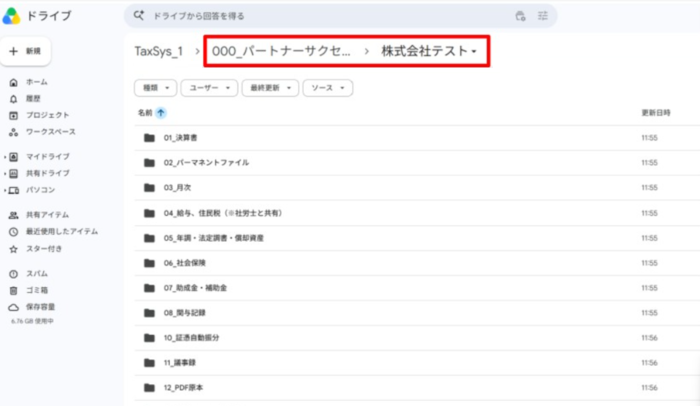Open the 種類 type filter dropdown
The width and height of the screenshot is (700, 406).
point(155,88)
